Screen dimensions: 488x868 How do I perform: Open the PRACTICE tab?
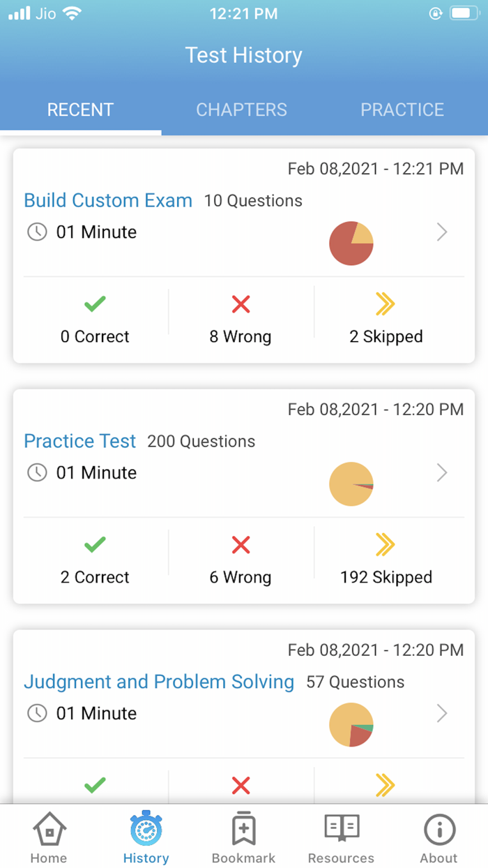click(x=402, y=110)
